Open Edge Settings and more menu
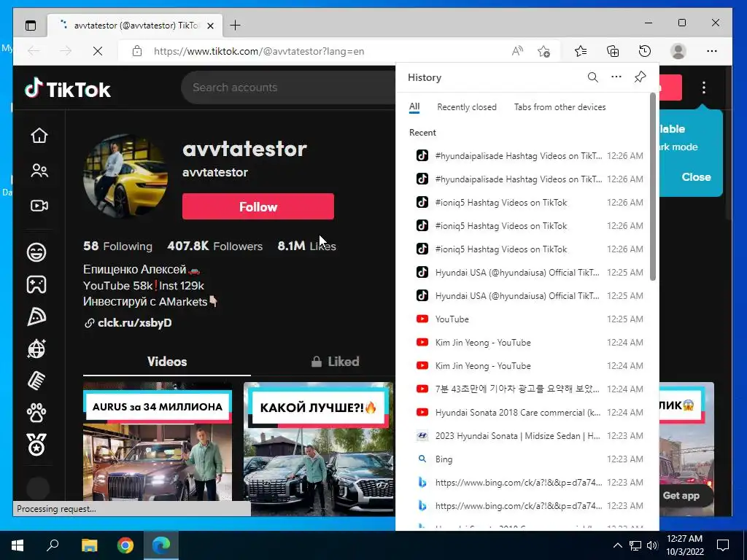This screenshot has height=560, width=747. click(x=712, y=51)
